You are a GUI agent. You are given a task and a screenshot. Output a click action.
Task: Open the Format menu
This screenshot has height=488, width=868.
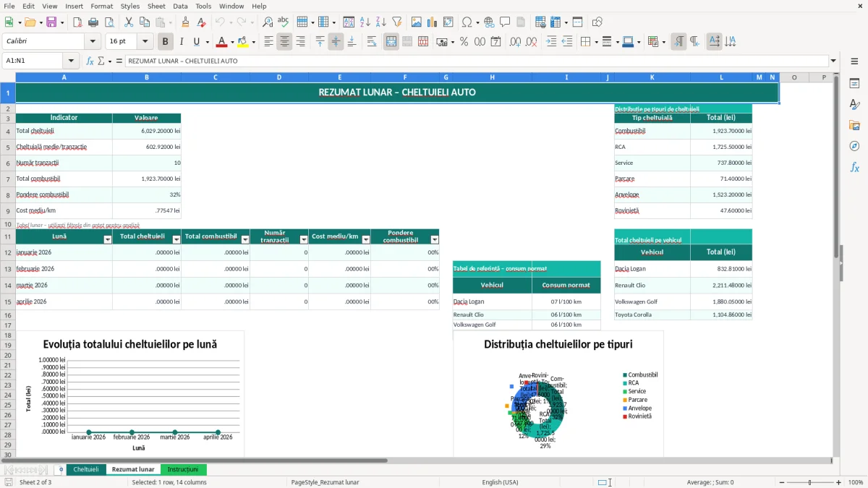click(101, 6)
